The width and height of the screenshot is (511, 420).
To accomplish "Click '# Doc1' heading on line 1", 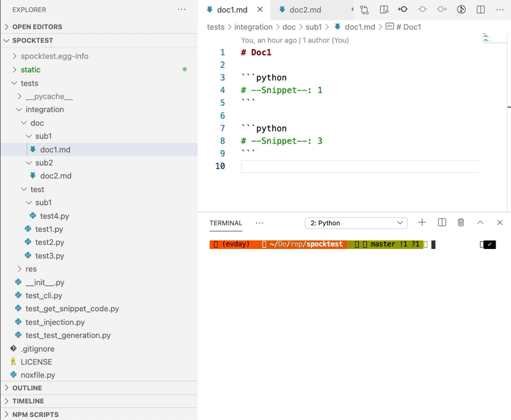I will tap(256, 52).
